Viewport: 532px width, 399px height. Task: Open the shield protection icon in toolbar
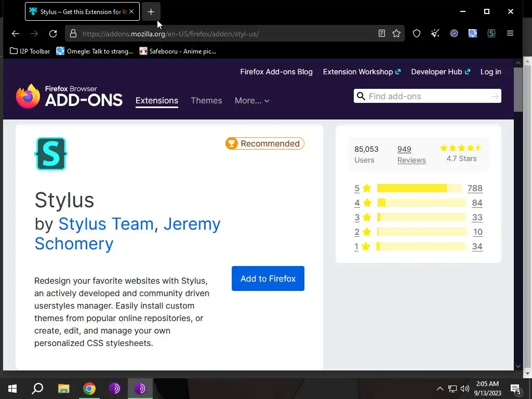click(417, 33)
